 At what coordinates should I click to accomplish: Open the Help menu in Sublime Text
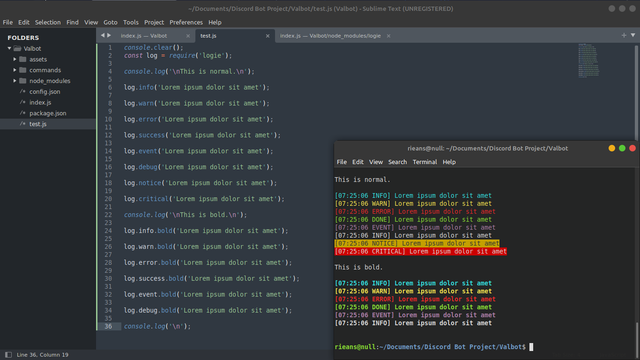tap(215, 22)
